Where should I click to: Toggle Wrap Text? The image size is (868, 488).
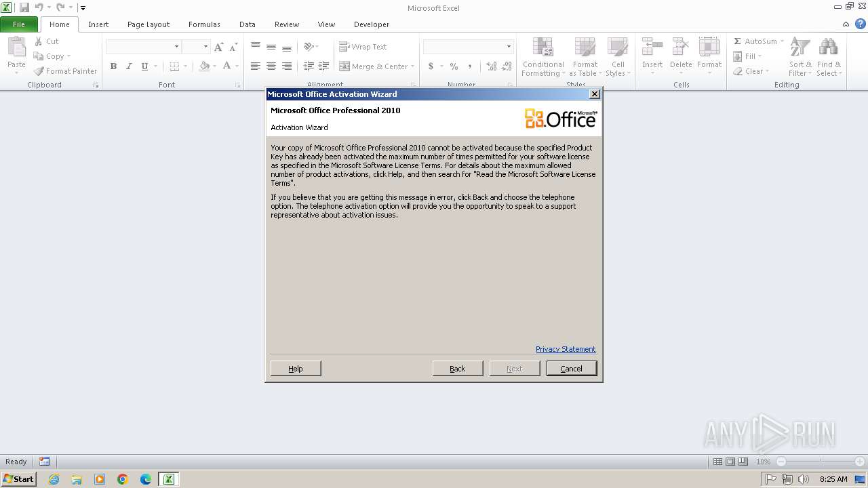[363, 47]
